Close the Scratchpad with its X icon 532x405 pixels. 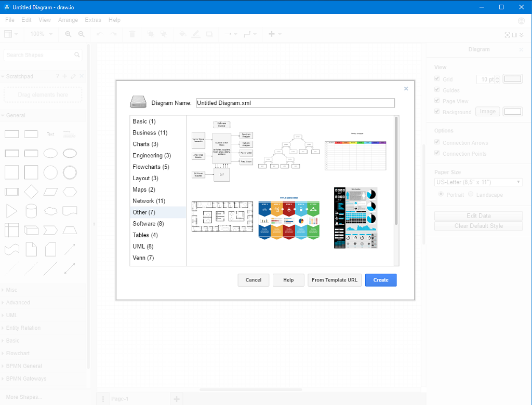coord(82,76)
